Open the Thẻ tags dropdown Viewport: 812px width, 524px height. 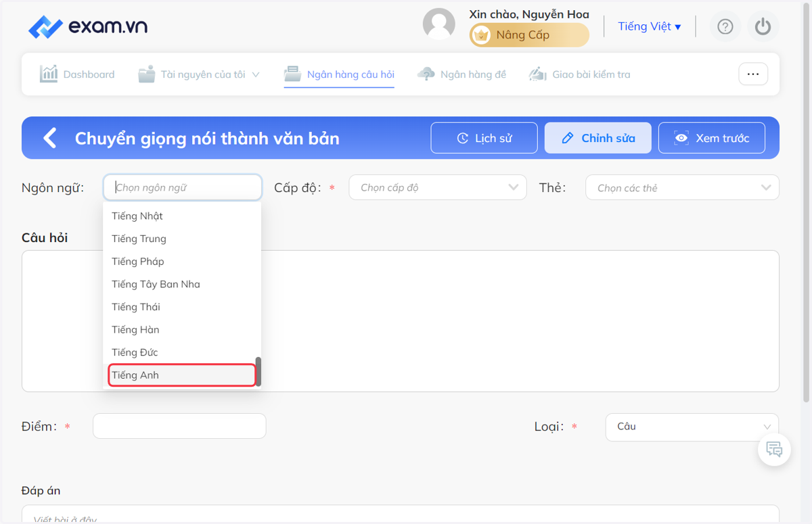[x=682, y=187]
